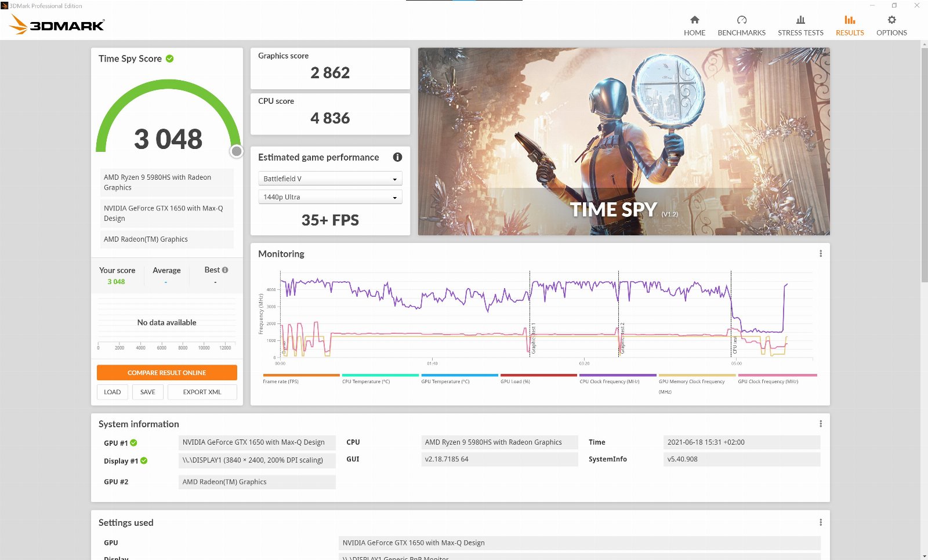This screenshot has height=560, width=928.
Task: Click the Graphics test 1 marker line
Action: pos(530,313)
